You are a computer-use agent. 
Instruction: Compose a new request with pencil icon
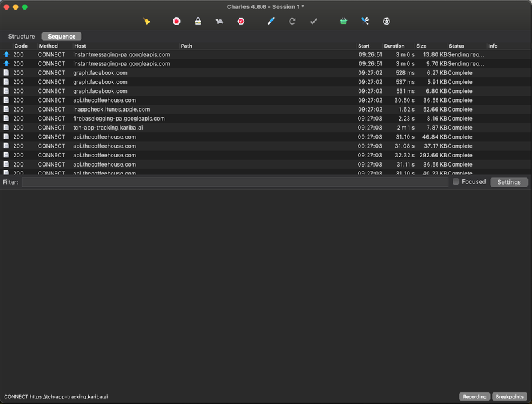coord(271,21)
